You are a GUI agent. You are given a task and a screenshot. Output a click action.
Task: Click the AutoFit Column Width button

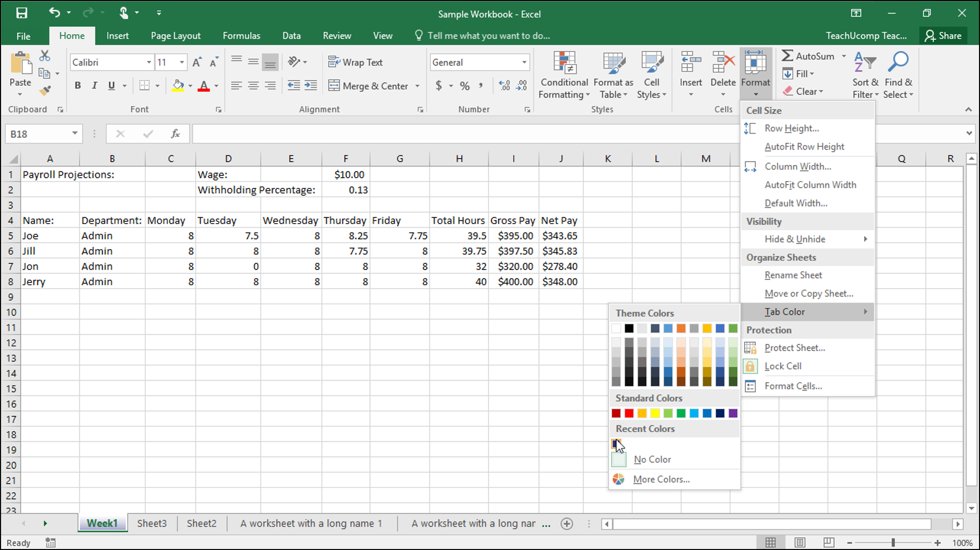coord(810,184)
